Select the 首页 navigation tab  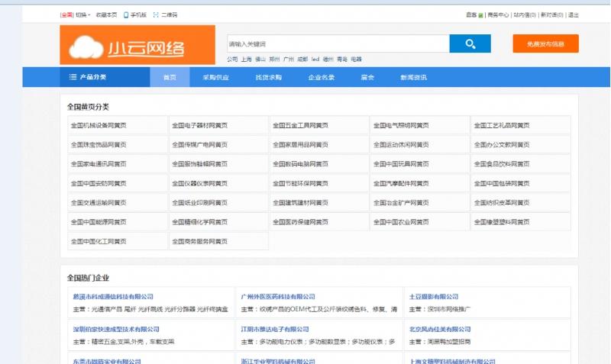point(170,77)
